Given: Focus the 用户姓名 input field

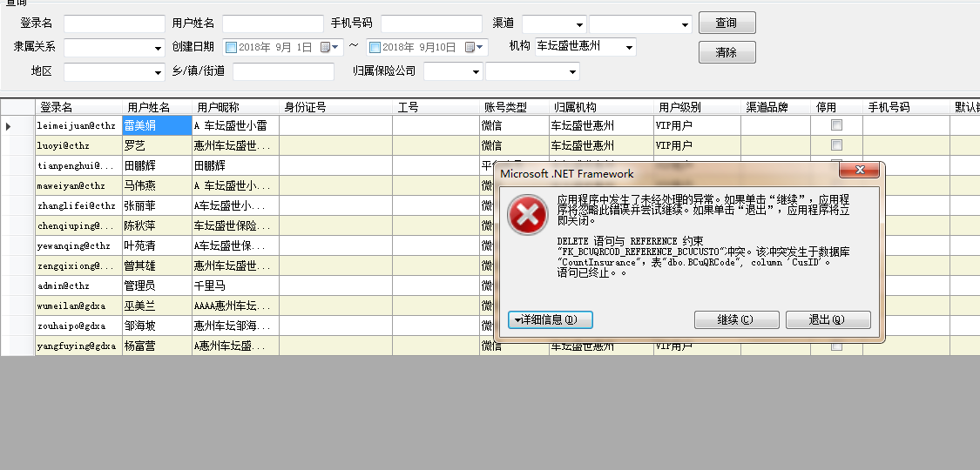Looking at the screenshot, I should pyautogui.click(x=273, y=23).
